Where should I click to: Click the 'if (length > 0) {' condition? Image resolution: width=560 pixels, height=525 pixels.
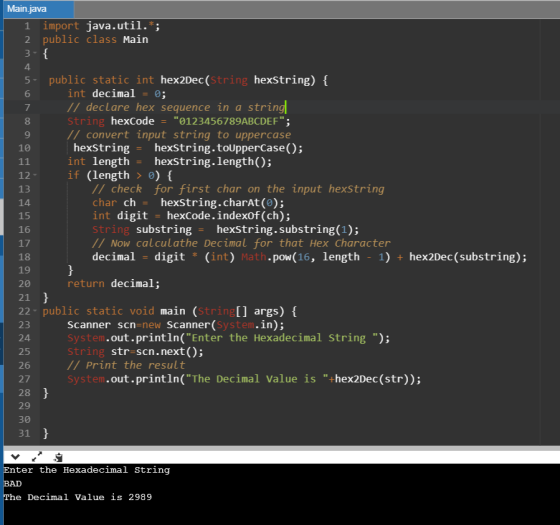(120, 175)
